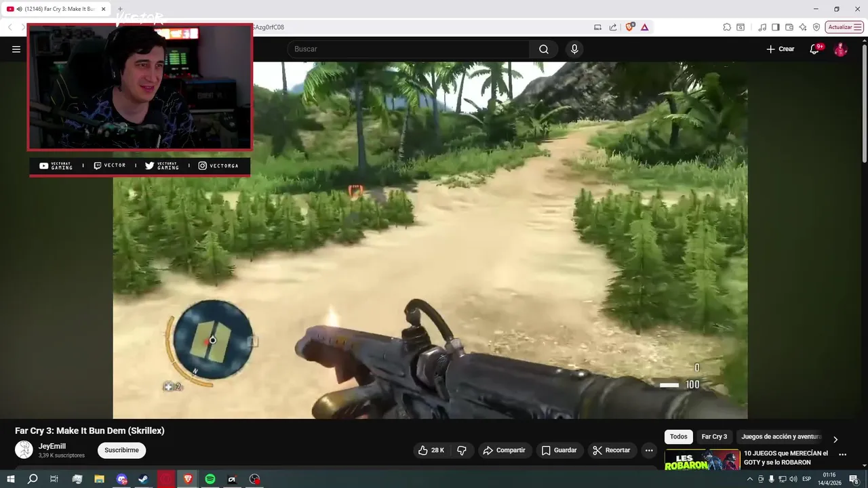
Task: Open the Brave VPN shield icon
Action: 816,27
